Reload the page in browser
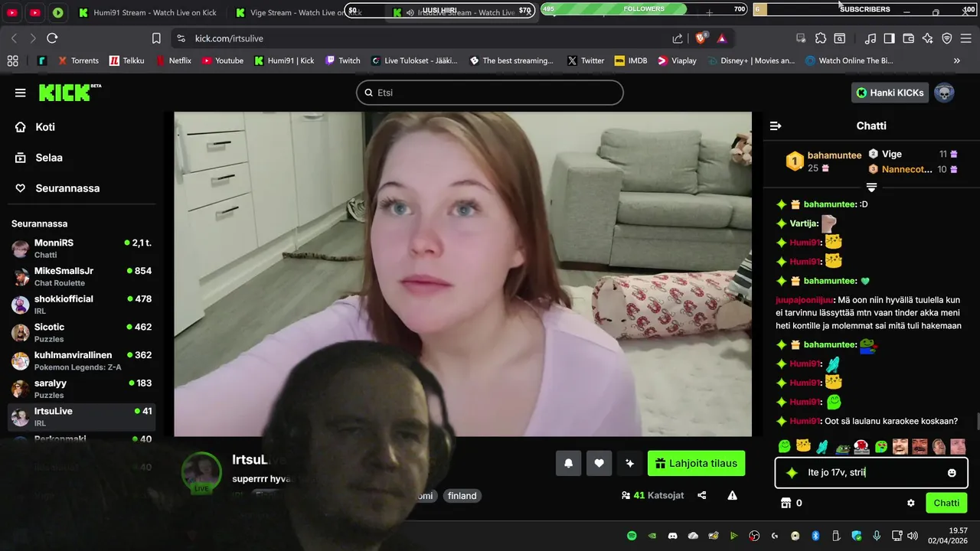Screen dimensions: 980x551 click(x=52, y=38)
